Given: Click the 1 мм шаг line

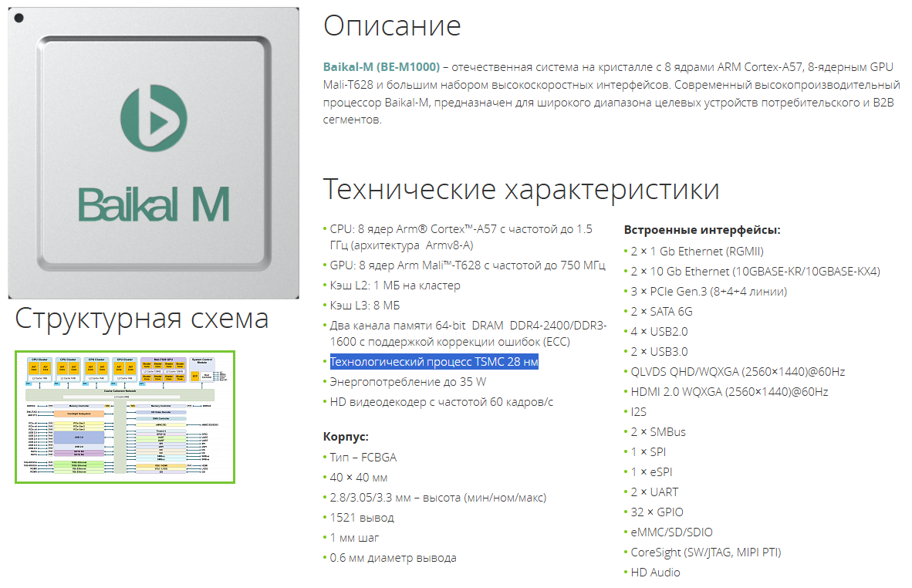Looking at the screenshot, I should pos(354,538).
